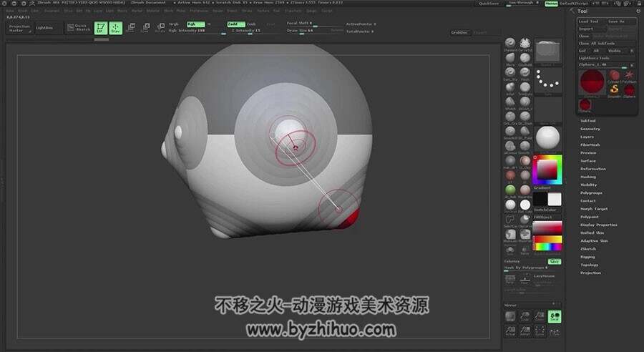The image size is (644, 352).
Task: Open the white material sphere preview
Action: (x=547, y=138)
